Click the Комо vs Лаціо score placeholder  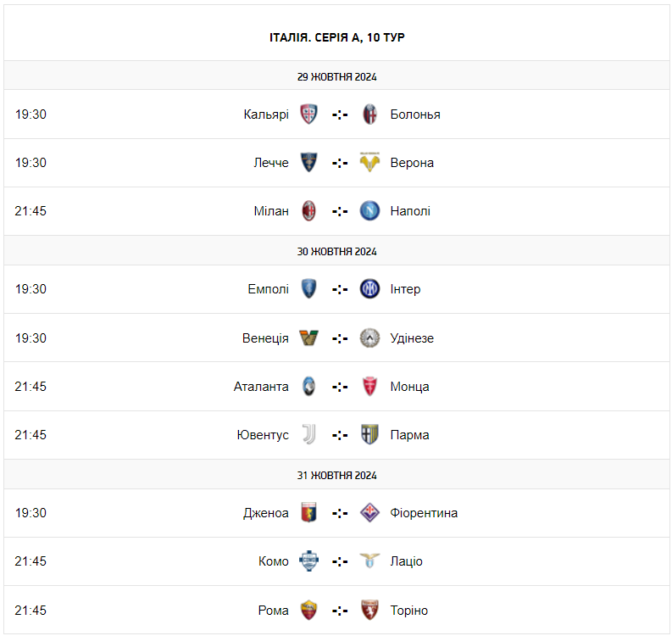tap(340, 561)
